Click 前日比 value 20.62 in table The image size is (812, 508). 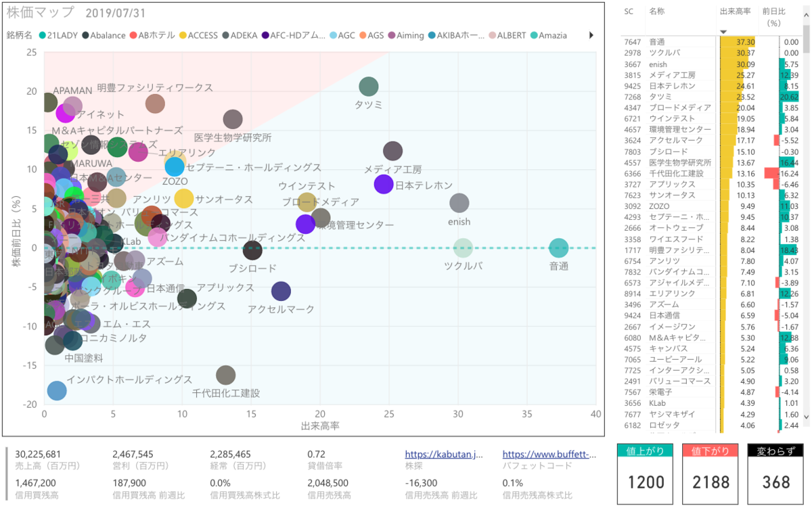789,97
